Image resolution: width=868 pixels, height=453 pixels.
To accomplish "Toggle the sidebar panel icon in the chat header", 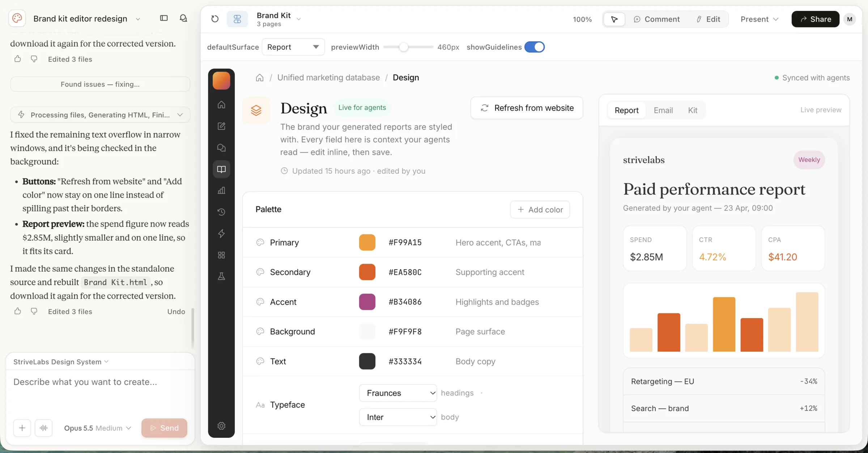I will point(164,18).
